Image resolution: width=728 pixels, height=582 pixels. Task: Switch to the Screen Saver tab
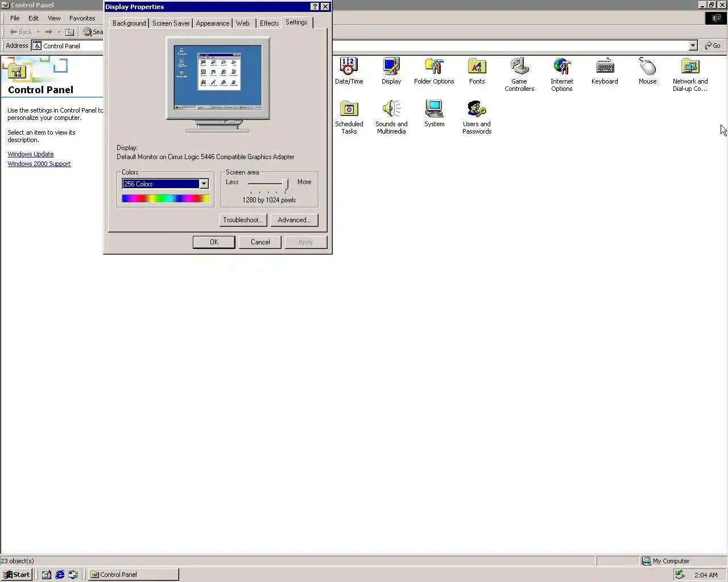[x=171, y=23]
